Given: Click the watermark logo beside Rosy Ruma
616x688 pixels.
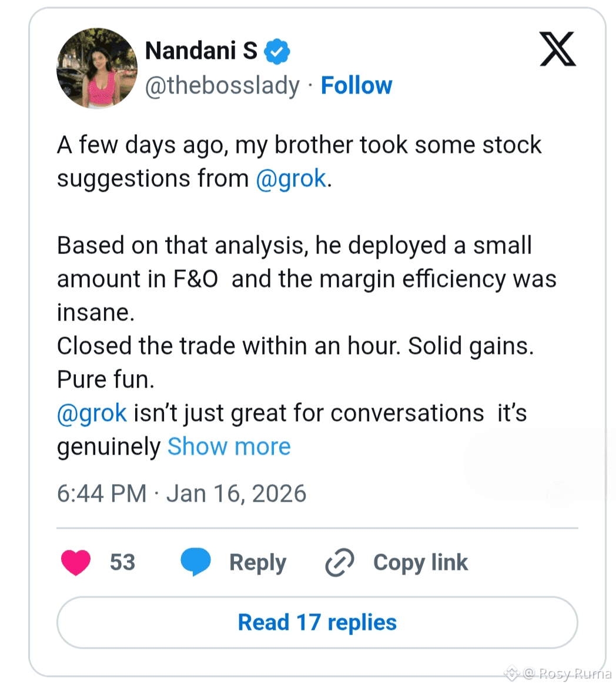Looking at the screenshot, I should 511,673.
